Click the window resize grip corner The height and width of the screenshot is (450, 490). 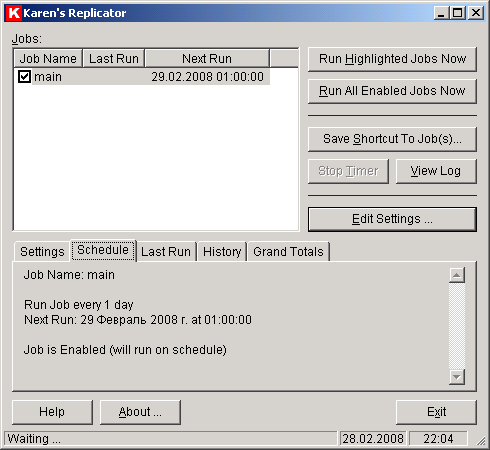coord(481,441)
